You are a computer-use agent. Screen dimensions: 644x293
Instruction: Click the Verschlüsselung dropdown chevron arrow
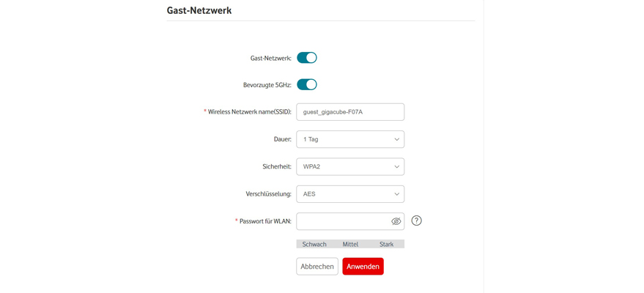click(x=396, y=194)
